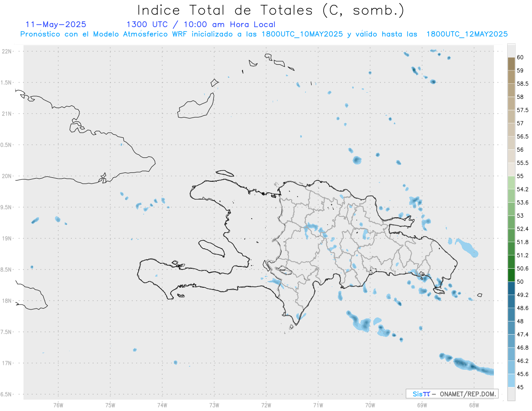Click the "58.5" colorbar label

[522, 84]
